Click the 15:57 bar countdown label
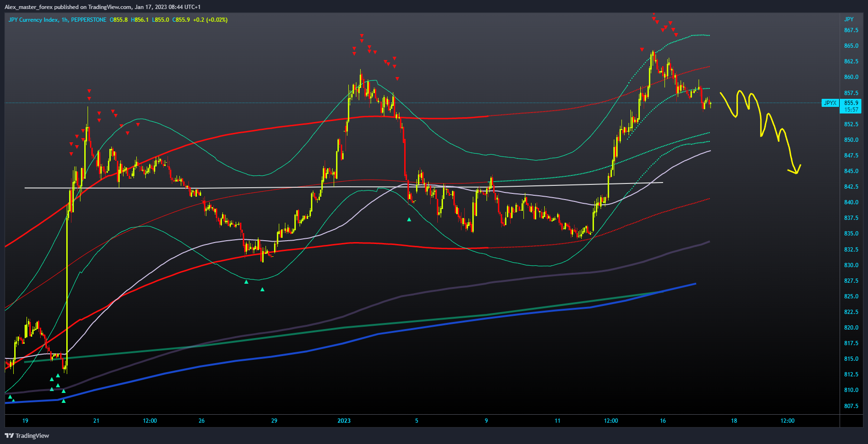This screenshot has height=444, width=868. [x=851, y=110]
